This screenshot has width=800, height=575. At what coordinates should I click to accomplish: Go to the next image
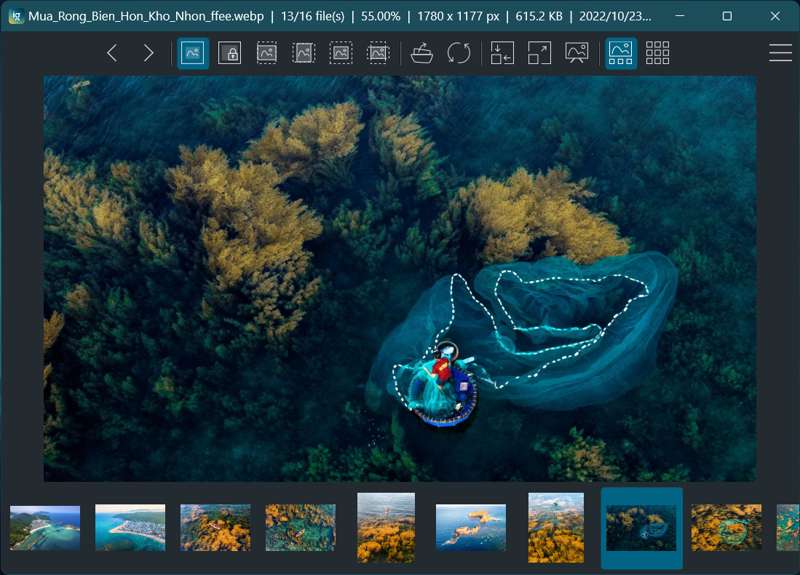[x=148, y=53]
